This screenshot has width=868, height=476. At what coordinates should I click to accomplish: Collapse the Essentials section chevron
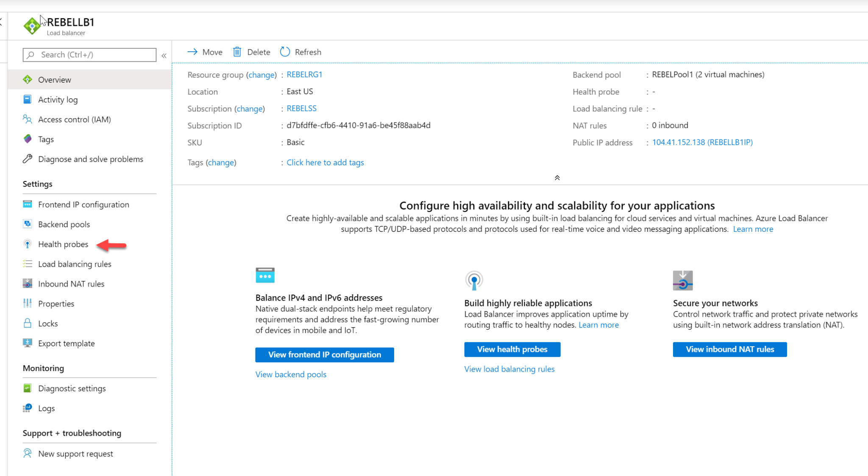(557, 178)
